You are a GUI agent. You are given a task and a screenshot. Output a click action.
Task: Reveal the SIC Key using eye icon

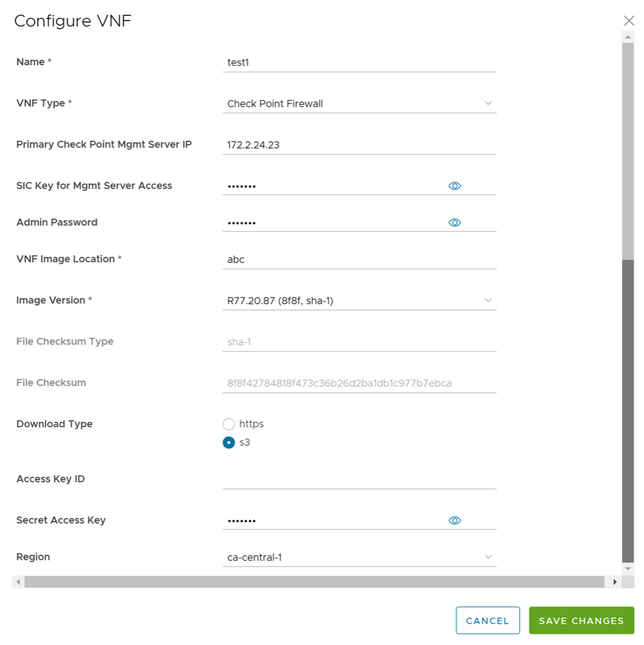(454, 186)
